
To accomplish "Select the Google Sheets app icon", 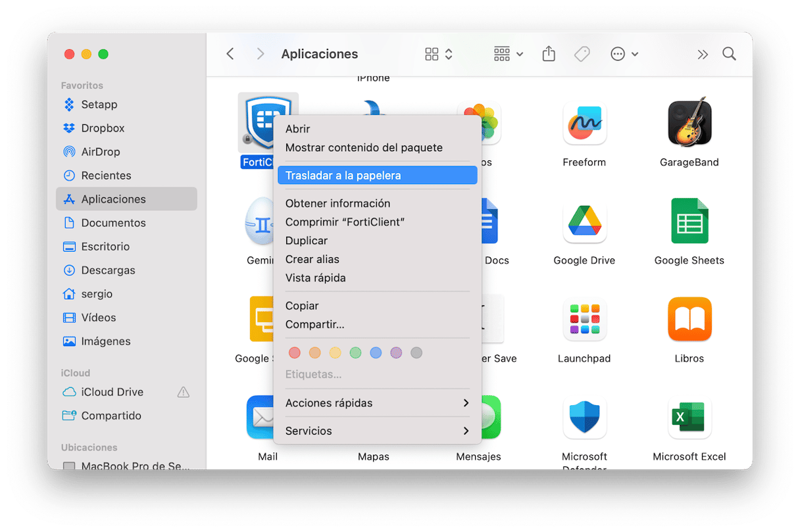I will click(x=689, y=222).
